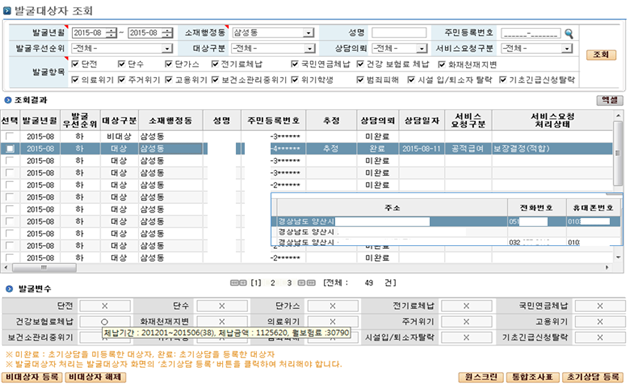Click vertical scrollbar down arrow of results
This screenshot has height=392, width=629.
(x=618, y=257)
